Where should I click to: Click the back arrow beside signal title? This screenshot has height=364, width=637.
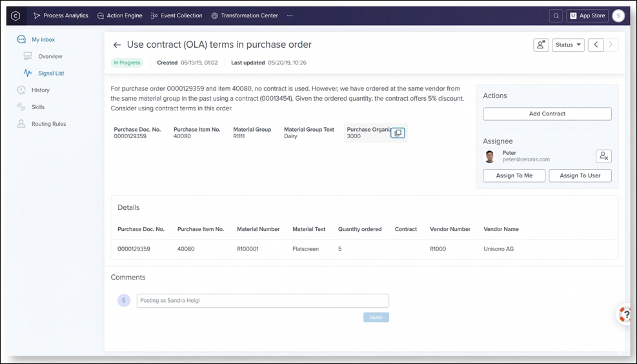pos(117,45)
